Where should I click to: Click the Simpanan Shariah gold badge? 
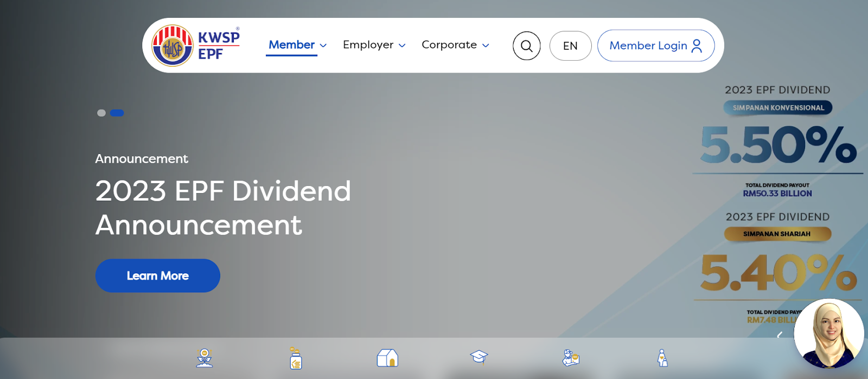(777, 234)
